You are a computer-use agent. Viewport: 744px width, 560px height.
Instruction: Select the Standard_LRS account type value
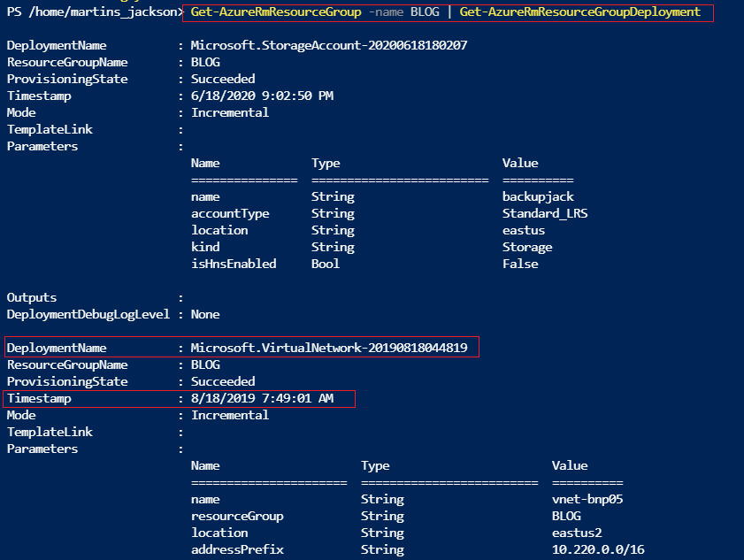tap(545, 213)
